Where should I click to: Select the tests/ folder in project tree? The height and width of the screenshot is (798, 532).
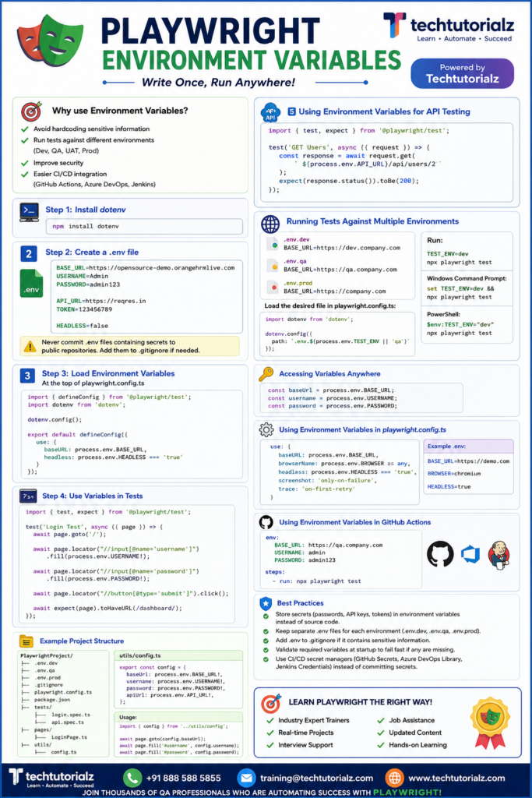43,708
